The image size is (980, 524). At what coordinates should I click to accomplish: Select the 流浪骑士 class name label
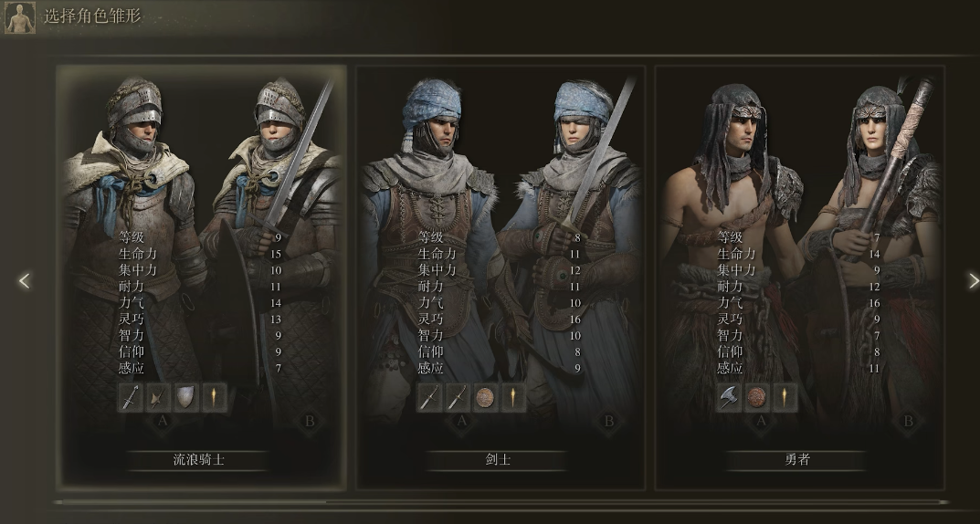(199, 460)
